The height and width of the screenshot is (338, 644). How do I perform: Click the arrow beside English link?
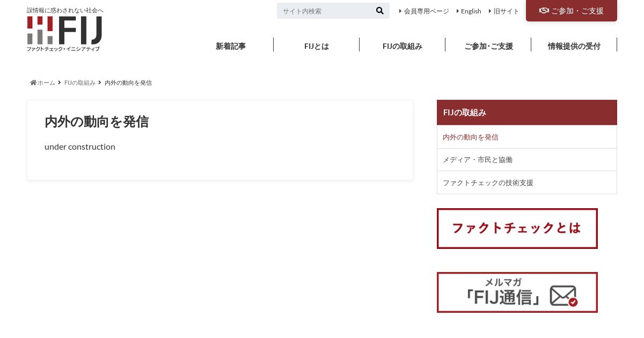(458, 11)
